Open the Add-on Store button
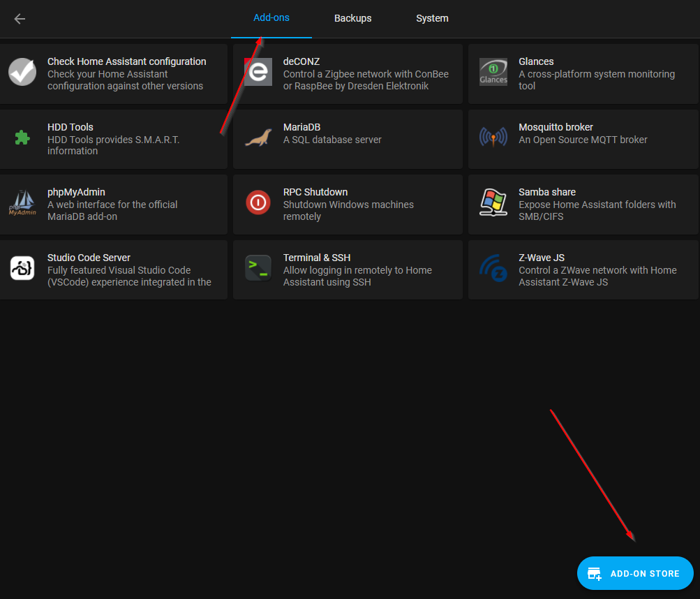Image resolution: width=700 pixels, height=599 pixels. click(x=635, y=573)
